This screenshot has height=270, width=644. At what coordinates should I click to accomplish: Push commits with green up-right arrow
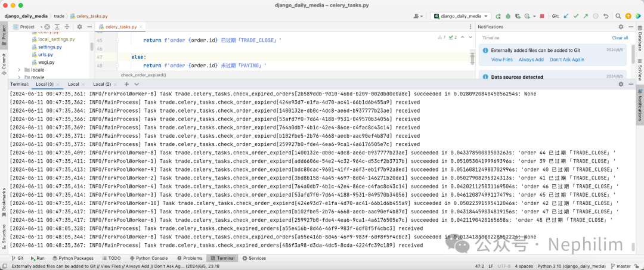586,16
